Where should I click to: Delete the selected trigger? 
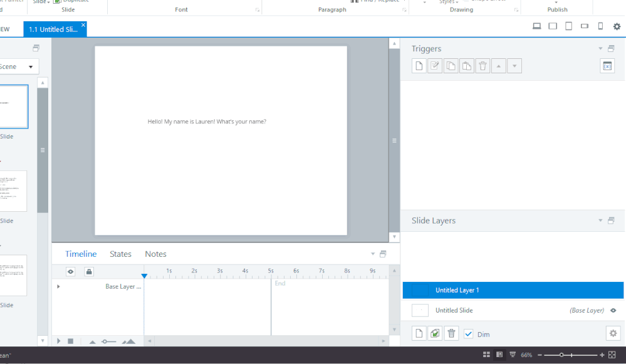click(x=482, y=66)
